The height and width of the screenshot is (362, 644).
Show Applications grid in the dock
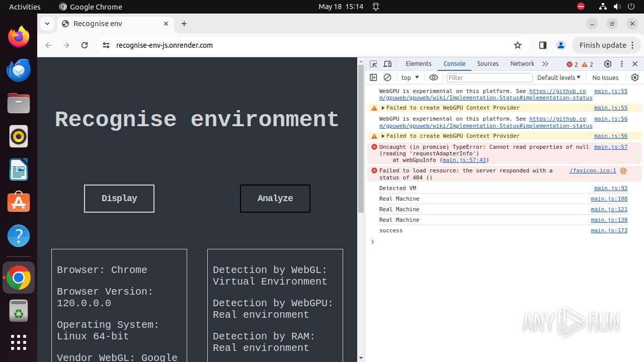pos(19,342)
